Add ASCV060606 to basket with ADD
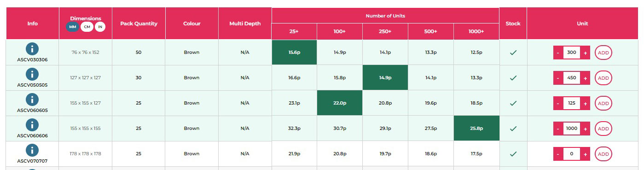 click(x=603, y=129)
